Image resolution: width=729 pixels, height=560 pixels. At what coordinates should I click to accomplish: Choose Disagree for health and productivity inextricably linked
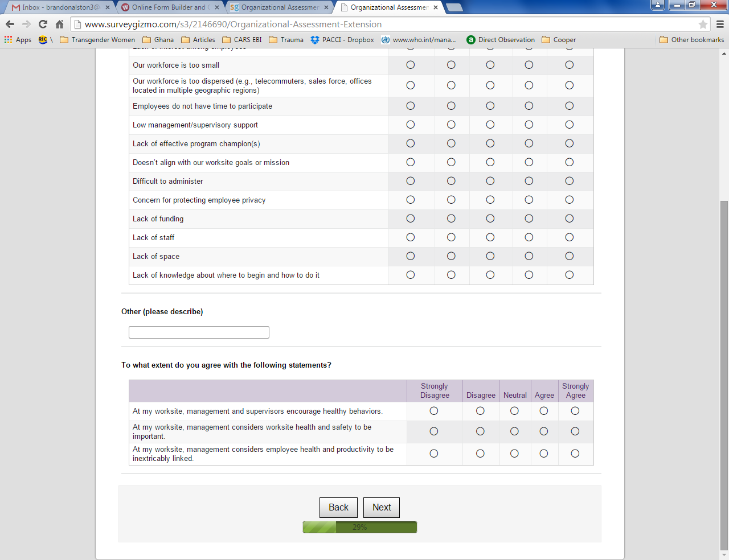tap(480, 454)
